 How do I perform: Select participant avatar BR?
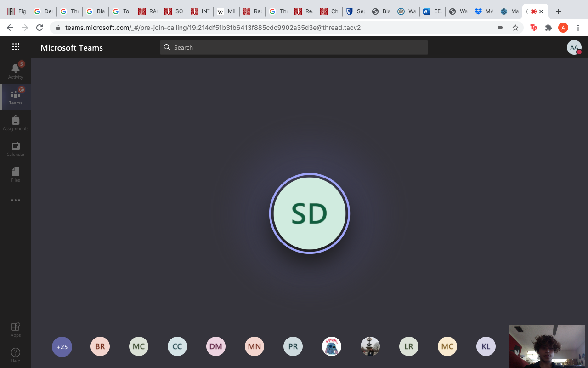click(100, 347)
